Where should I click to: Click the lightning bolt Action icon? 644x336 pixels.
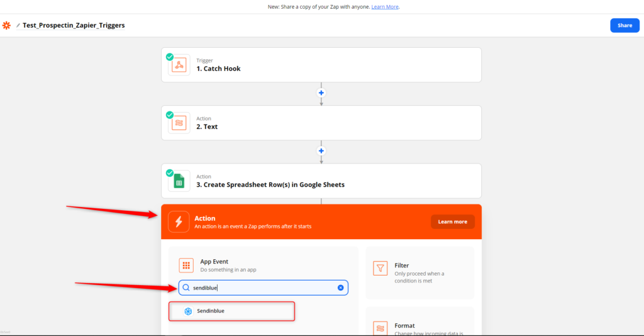pos(179,222)
